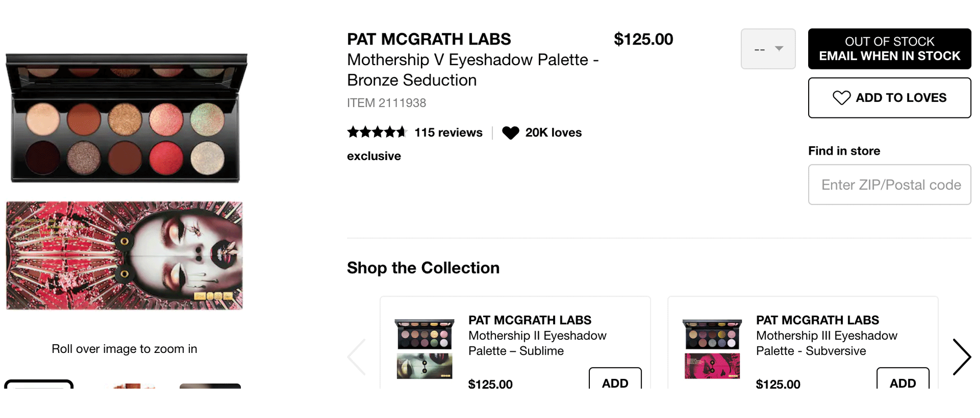Image resolution: width=980 pixels, height=418 pixels.
Task: Click the black heart beside 20K loves
Action: [x=510, y=133]
